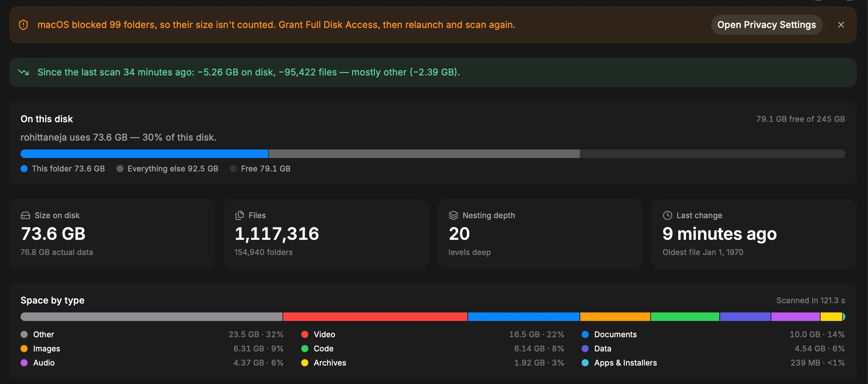Image resolution: width=868 pixels, height=384 pixels.
Task: Click the orange Images color dot
Action: click(x=24, y=349)
